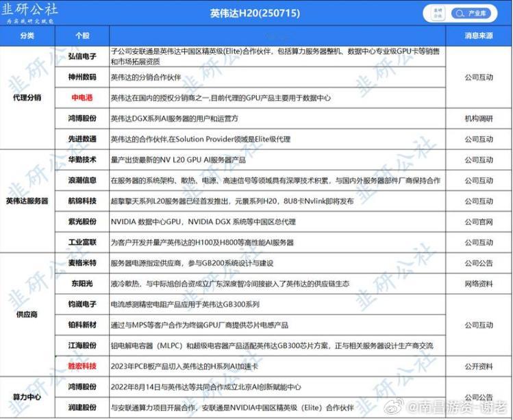Select the 供应商 category cell

coord(27,314)
